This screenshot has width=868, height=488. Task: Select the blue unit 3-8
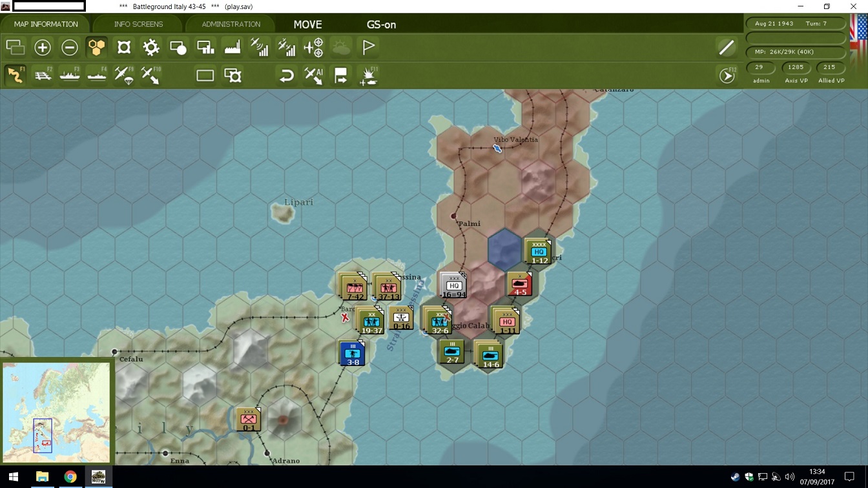[352, 353]
